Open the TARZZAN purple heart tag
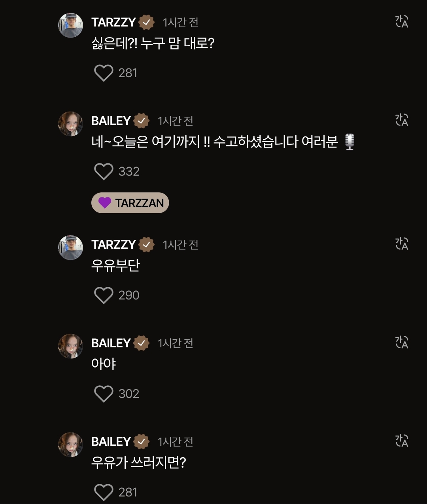This screenshot has height=504, width=427. pyautogui.click(x=130, y=203)
